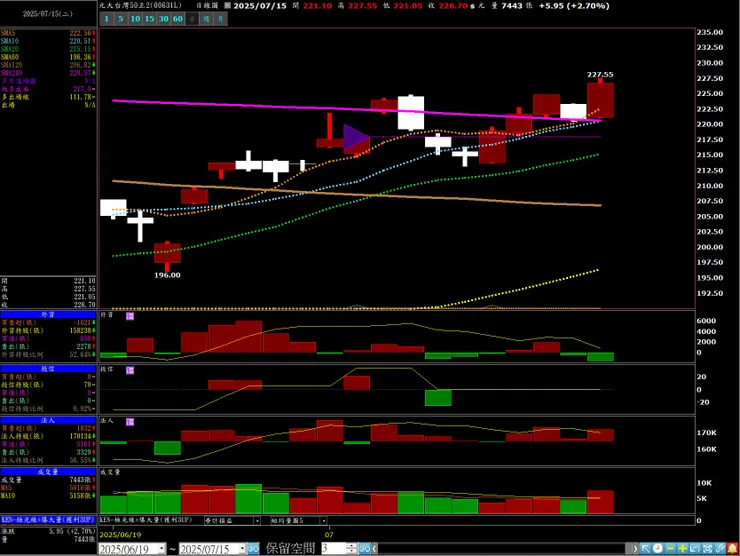Click the 保留空間 input field with value 3

(333, 549)
